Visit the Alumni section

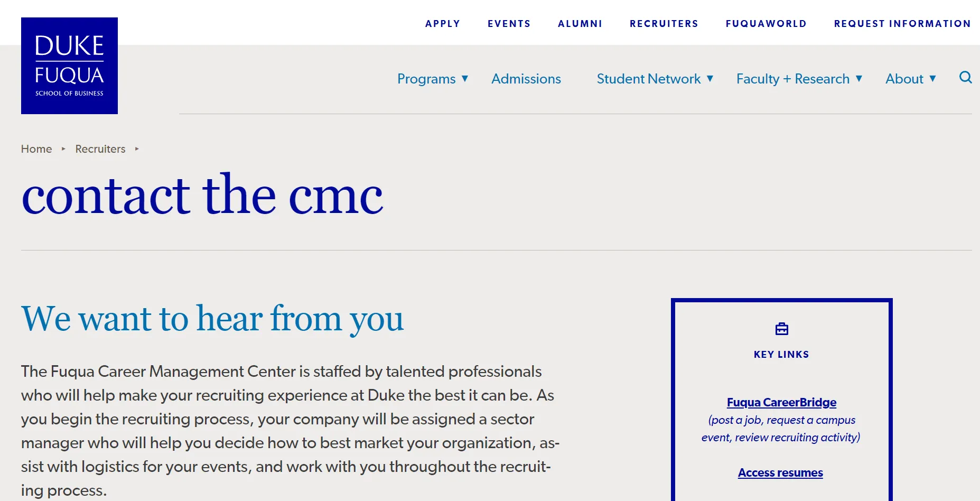pos(580,24)
